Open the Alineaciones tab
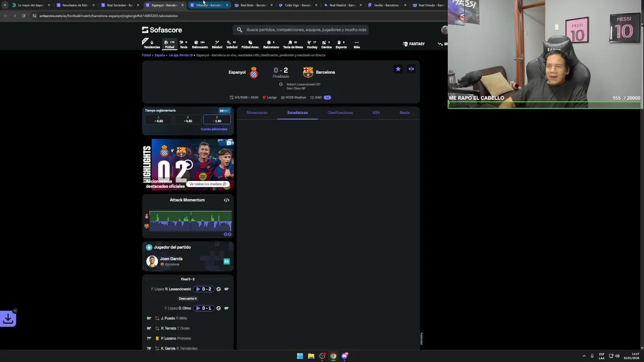 [x=257, y=113]
